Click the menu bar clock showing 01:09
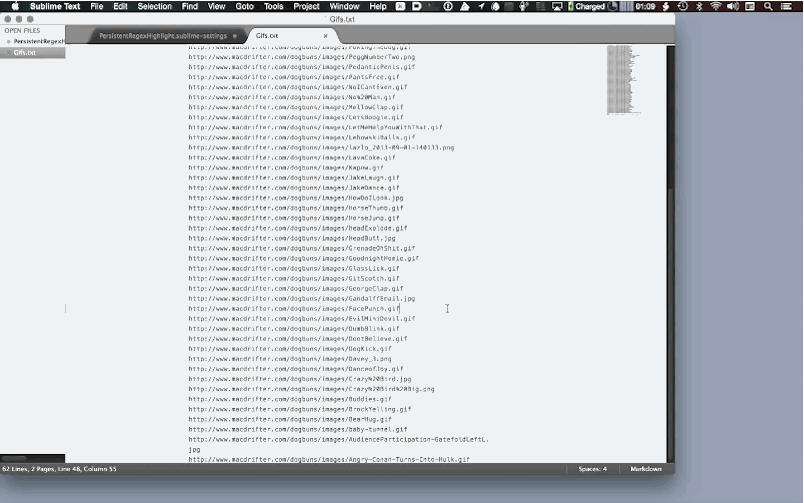The height and width of the screenshot is (503, 804). (x=645, y=6)
